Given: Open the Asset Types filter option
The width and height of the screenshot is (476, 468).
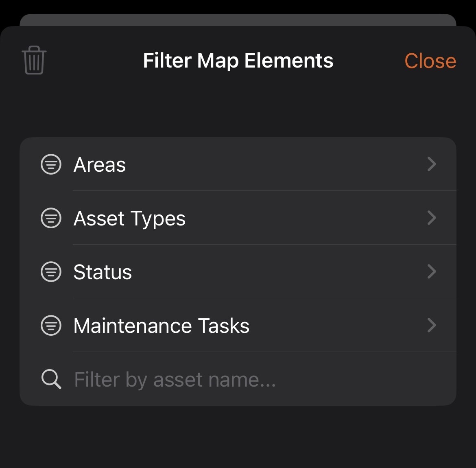Looking at the screenshot, I should coord(129,219).
